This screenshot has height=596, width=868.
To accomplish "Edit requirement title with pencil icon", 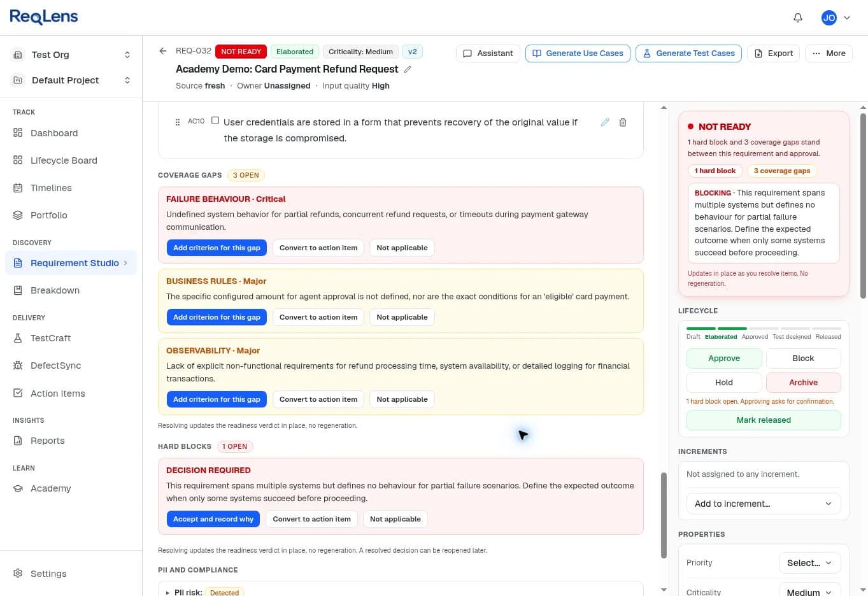I will (408, 69).
